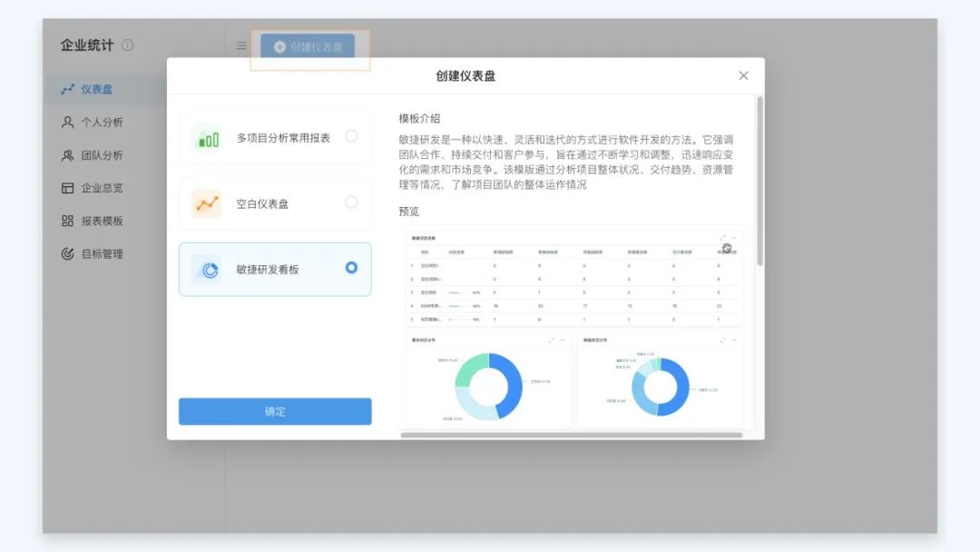
Task: Click the 团队分析 group icon
Action: click(67, 155)
